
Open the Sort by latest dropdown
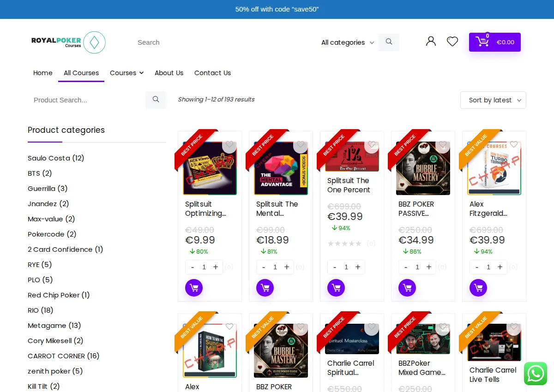tap(493, 100)
